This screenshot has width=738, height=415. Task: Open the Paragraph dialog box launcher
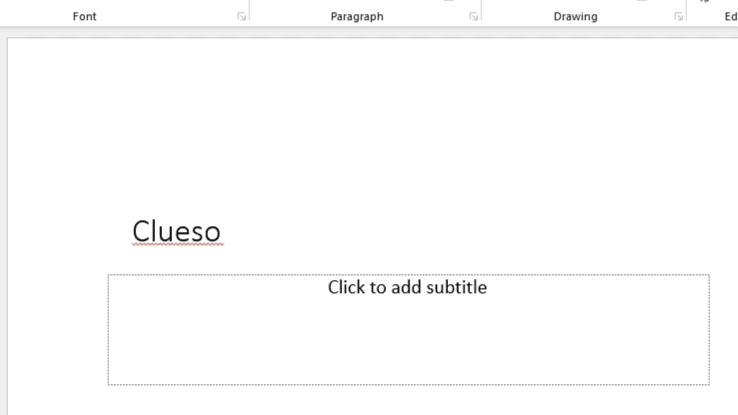tap(473, 16)
